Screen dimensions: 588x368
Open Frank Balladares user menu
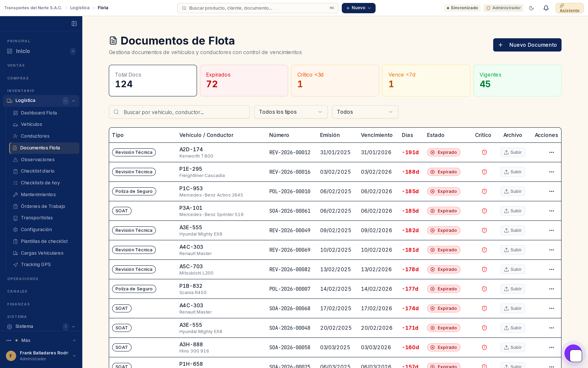click(41, 356)
